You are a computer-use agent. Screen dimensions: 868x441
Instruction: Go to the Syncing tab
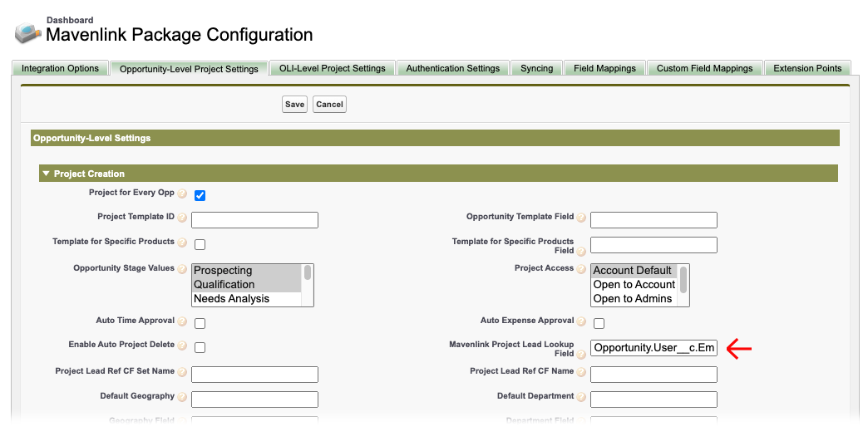(x=536, y=68)
